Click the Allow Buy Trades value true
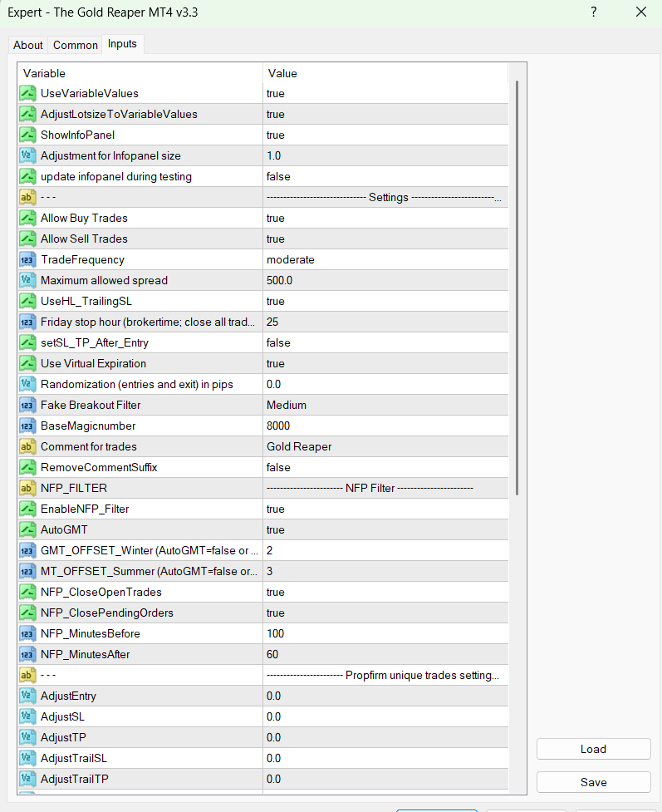Screen dimensions: 662x812 coord(276,218)
